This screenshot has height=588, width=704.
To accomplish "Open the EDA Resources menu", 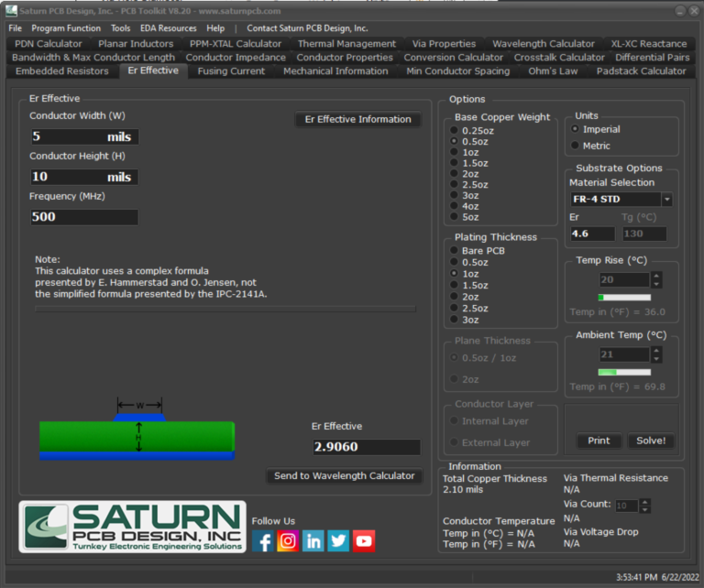I will pos(168,28).
